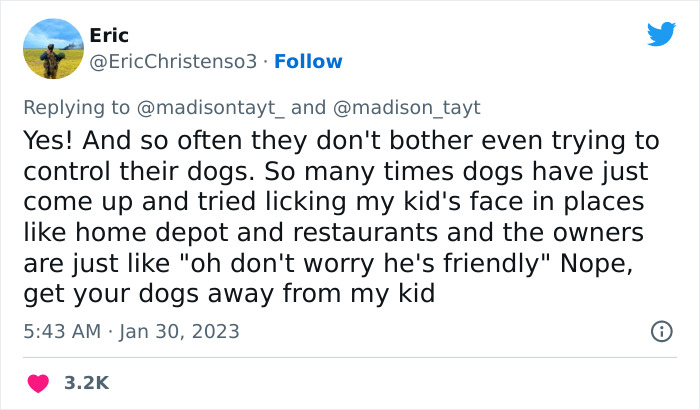Click the Twitter bird logo
700x410 pixels.
coord(661,35)
